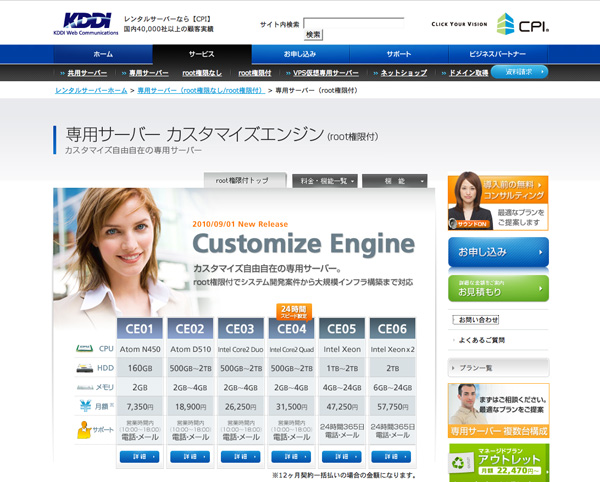
Task: Click the CE01 price 7,350円
Action: pyautogui.click(x=140, y=406)
